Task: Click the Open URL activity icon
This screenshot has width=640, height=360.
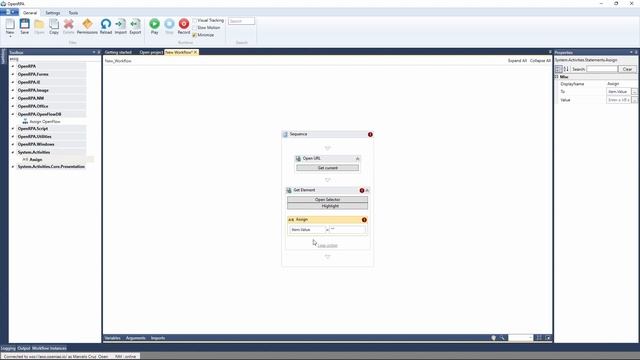Action: click(x=298, y=158)
